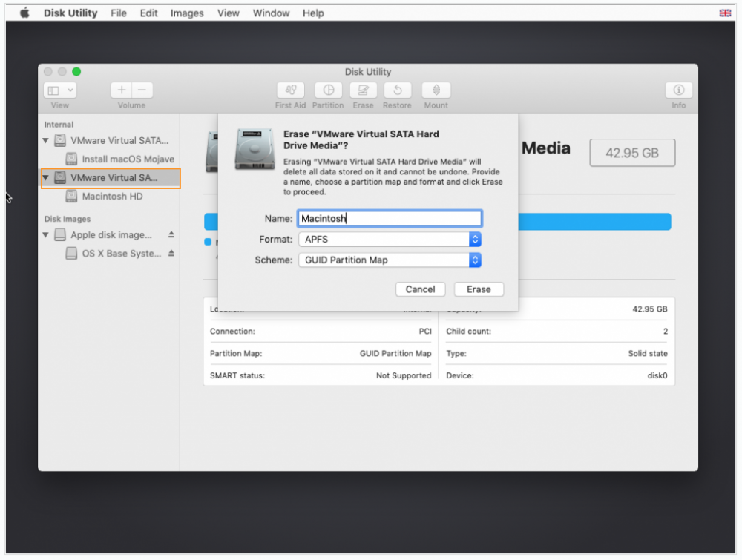
Task: Collapse the first VMware Virtual SATA disk
Action: (46, 140)
